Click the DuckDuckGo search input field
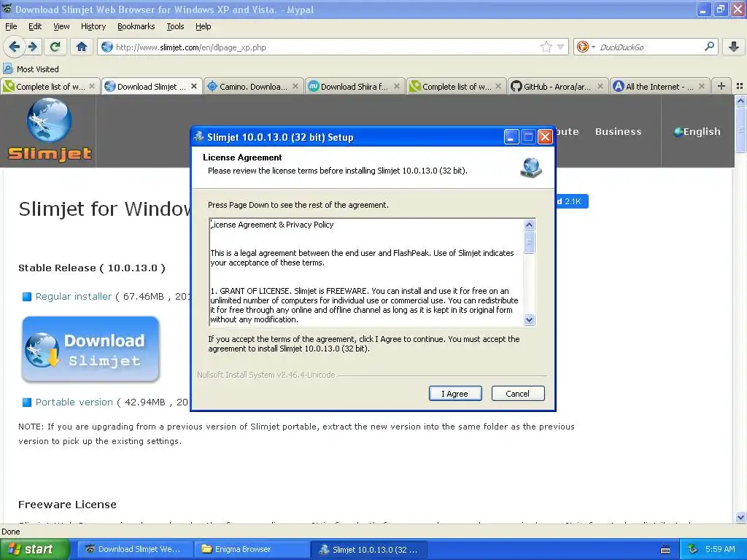Screen dimensions: 747x560 [x=649, y=47]
